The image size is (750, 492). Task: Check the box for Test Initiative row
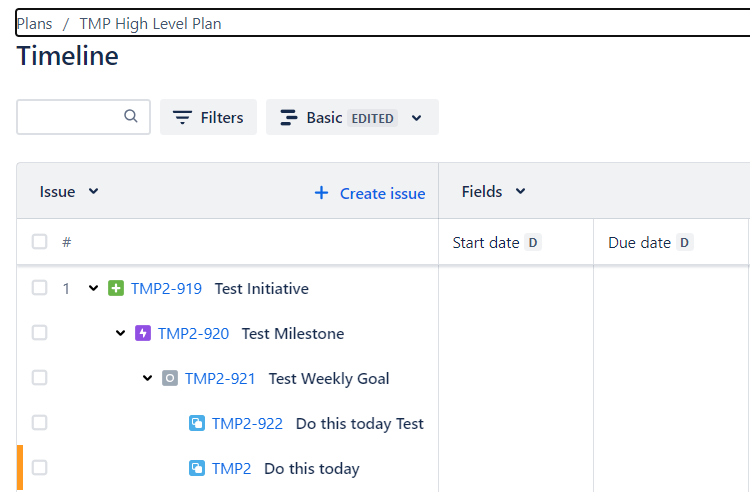(39, 288)
